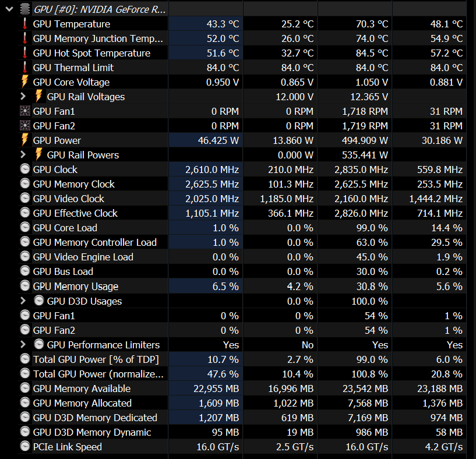Click maximum GPU D3D Usages 100.0 %

[369, 301]
